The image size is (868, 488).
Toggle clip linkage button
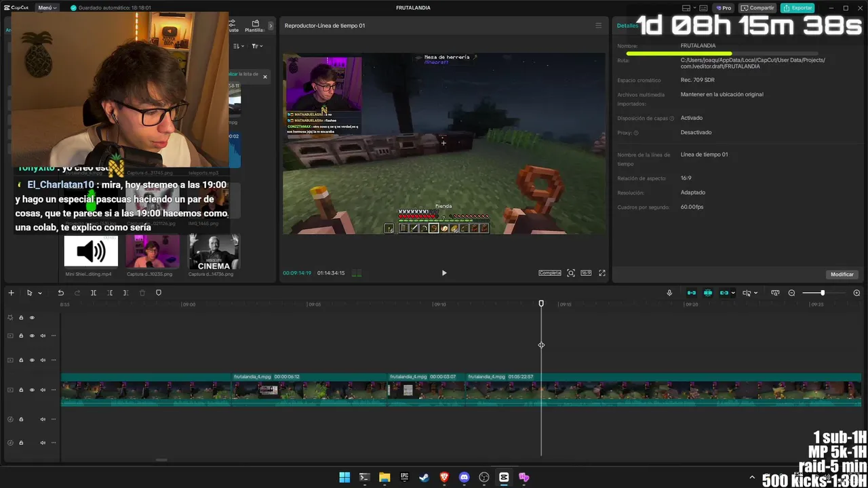coord(724,293)
